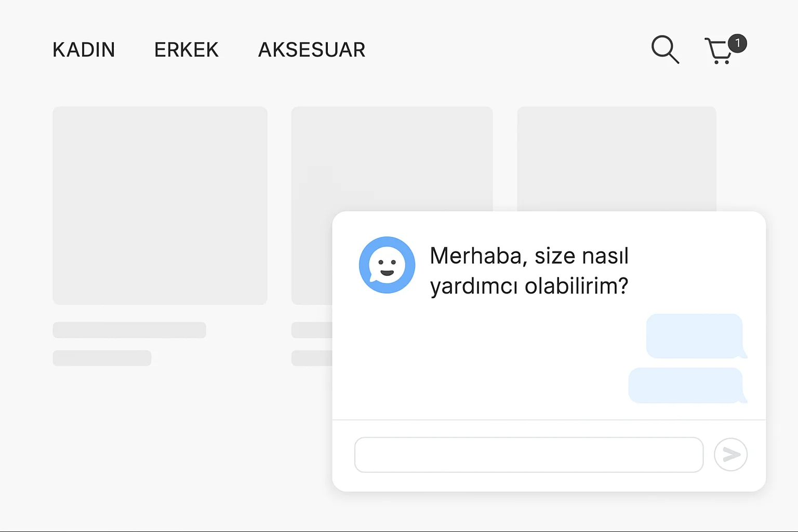Open the KADIN menu
Viewport: 798px width, 532px height.
point(84,50)
